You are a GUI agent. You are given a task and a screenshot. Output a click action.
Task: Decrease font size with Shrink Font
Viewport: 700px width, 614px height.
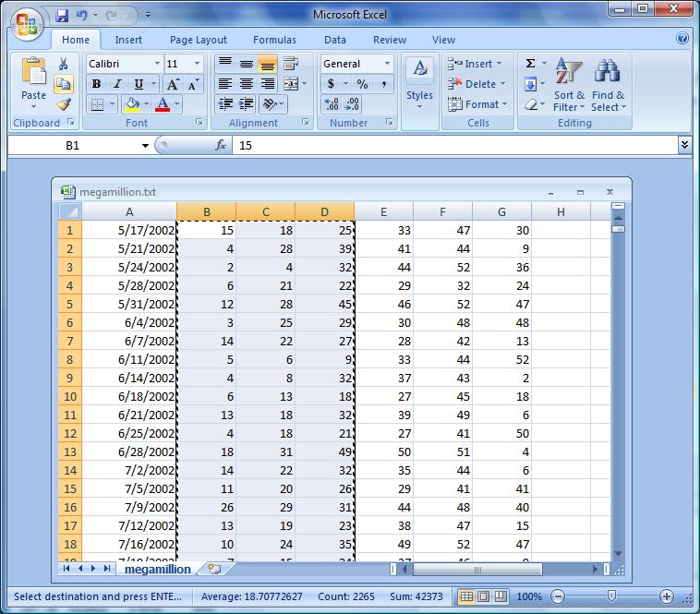[193, 84]
